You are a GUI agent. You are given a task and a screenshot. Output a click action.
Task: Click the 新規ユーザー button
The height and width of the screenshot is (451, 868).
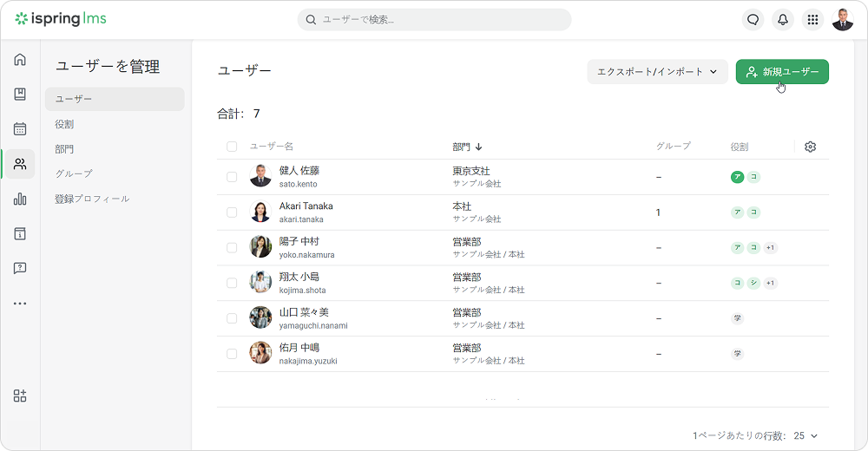(x=782, y=72)
